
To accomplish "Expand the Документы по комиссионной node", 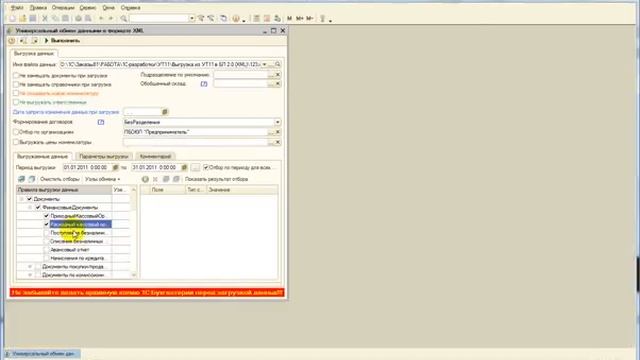I will (30, 275).
